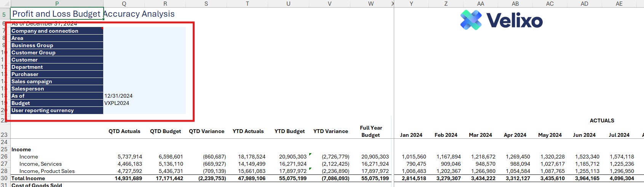Click the Jan 2024 column heading
644x187 pixels.
click(411, 135)
